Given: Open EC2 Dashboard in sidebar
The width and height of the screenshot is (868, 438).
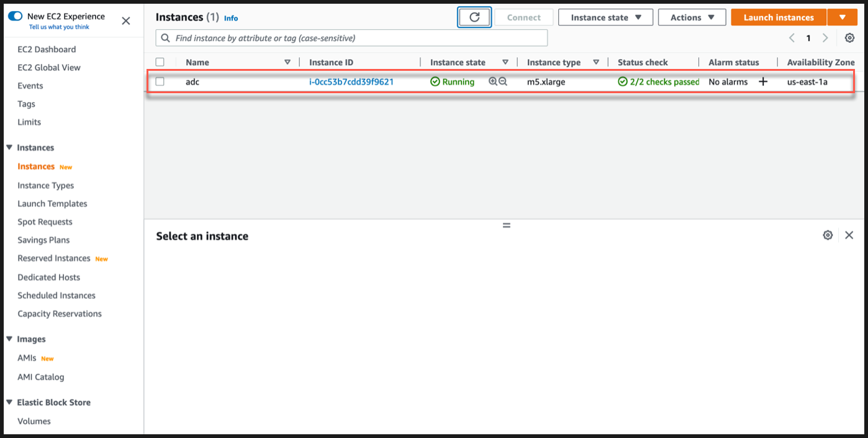Looking at the screenshot, I should (x=47, y=49).
